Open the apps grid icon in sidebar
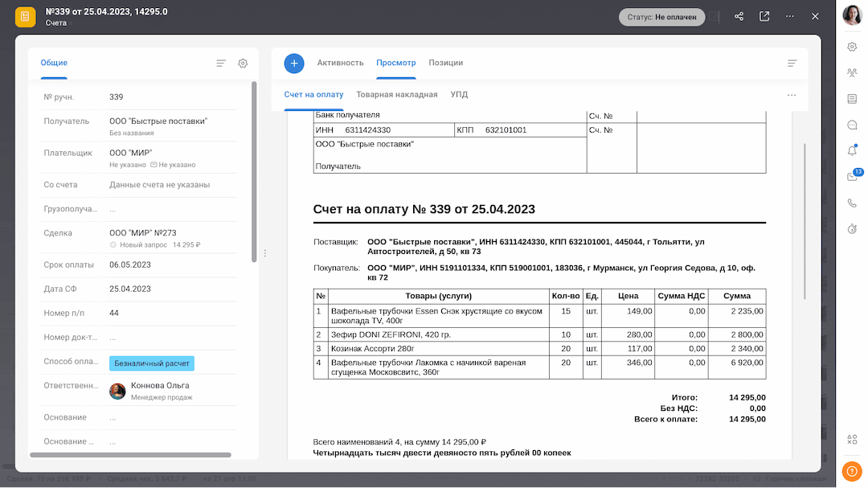The height and width of the screenshot is (488, 868). coord(852,439)
